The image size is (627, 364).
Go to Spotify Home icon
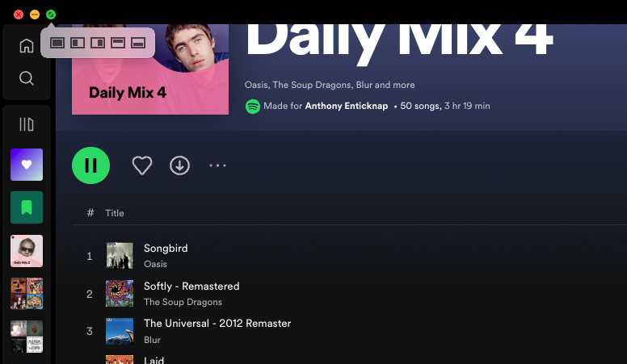coord(27,45)
